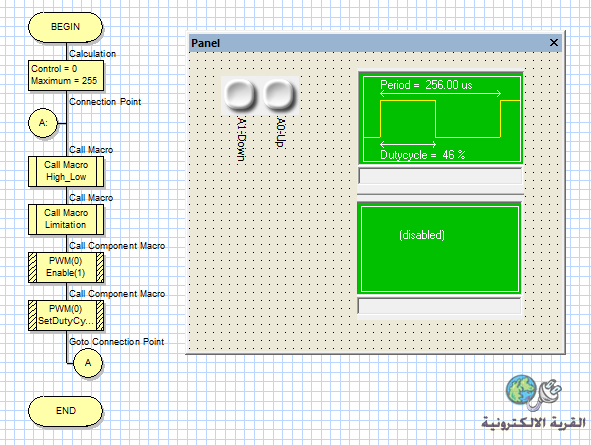Toggle the A1-Down push switch
The height and width of the screenshot is (445, 591).
[240, 95]
